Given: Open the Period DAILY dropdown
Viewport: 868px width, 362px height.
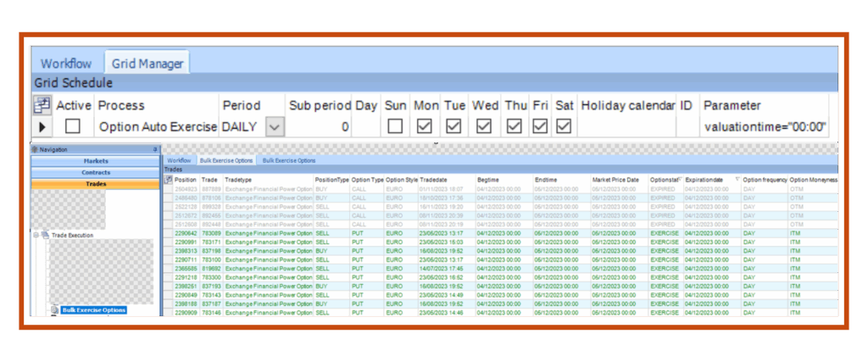Looking at the screenshot, I should (x=274, y=126).
